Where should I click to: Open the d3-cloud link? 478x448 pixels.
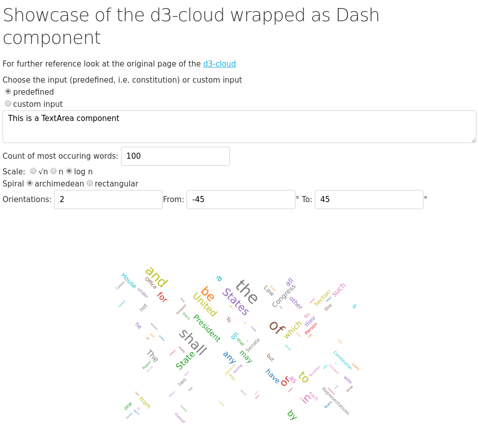pos(219,64)
